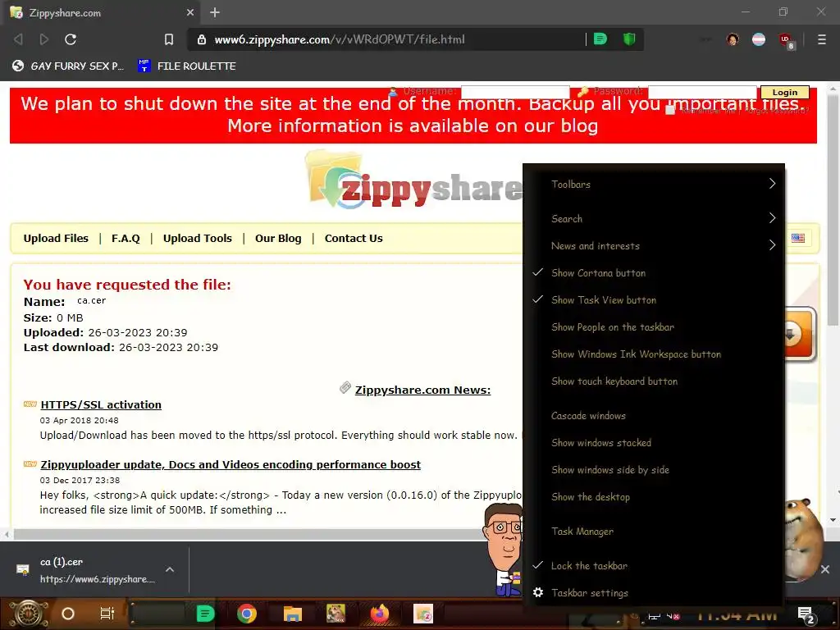Select Cascade windows
Screen dimensions: 840x630
654,416
